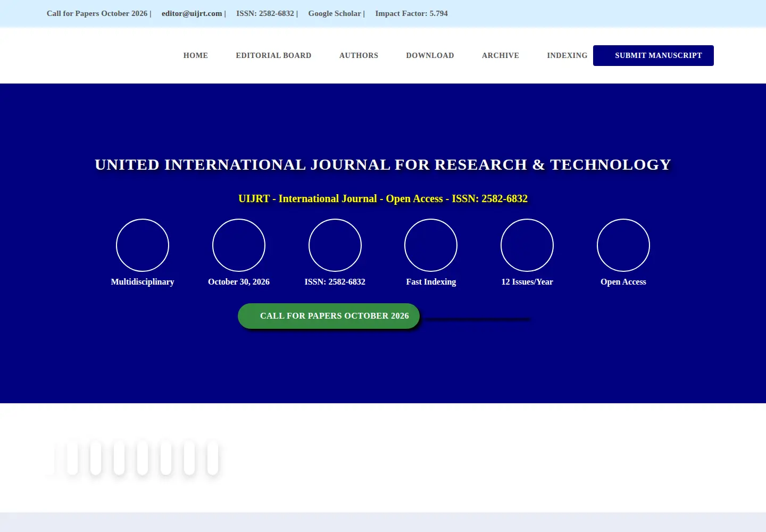Click the yellow UIJRT subtitle text
766x532 pixels.
pyautogui.click(x=383, y=198)
